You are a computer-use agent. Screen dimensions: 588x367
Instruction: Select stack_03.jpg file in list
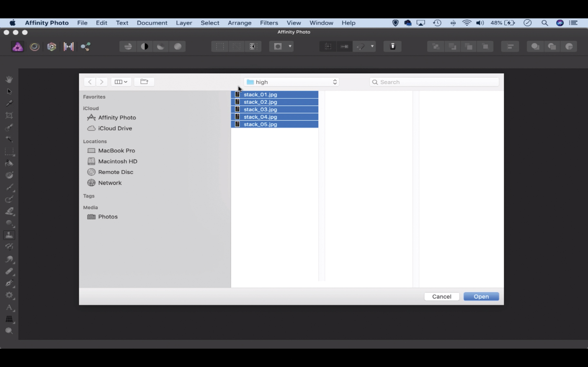coord(260,109)
